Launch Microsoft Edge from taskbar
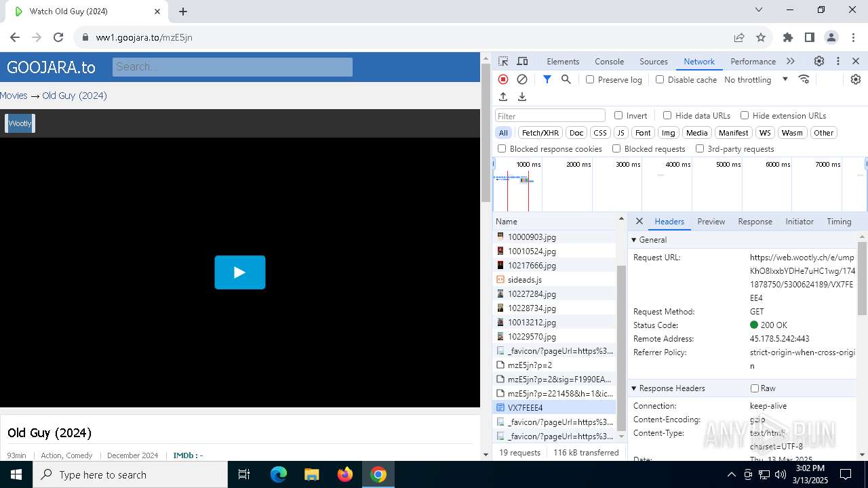This screenshot has height=488, width=868. 279,474
